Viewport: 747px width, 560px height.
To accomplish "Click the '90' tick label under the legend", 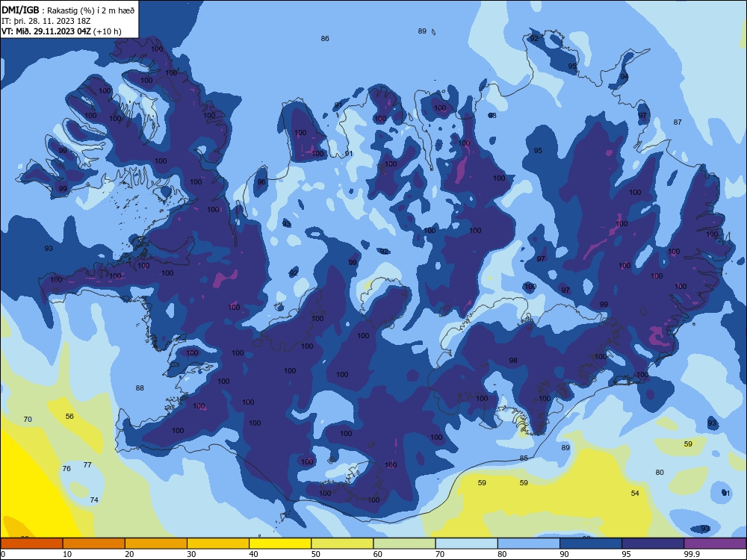I will 564,554.
